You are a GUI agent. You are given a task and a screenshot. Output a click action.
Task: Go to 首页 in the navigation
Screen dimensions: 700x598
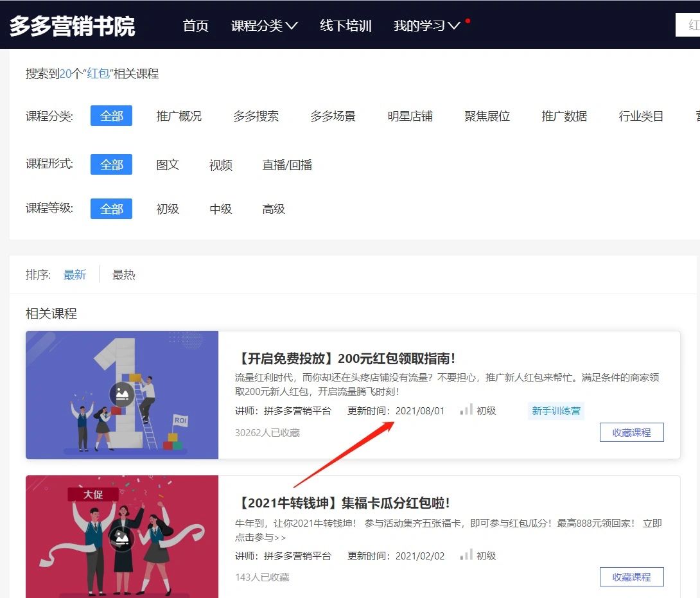(x=195, y=26)
